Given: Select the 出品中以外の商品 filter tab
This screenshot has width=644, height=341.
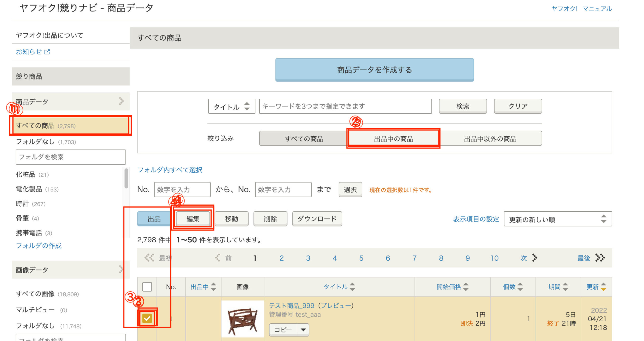Looking at the screenshot, I should point(490,138).
